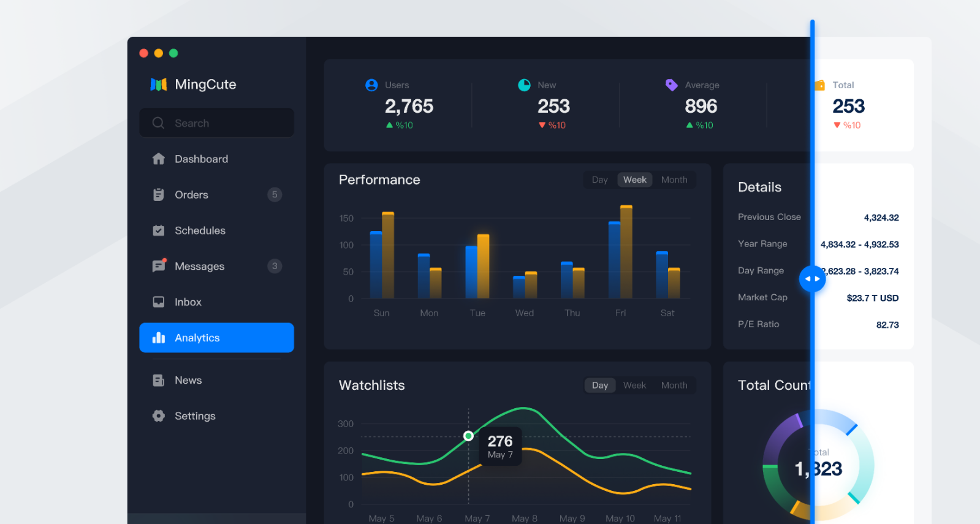This screenshot has width=980, height=524.
Task: Click the red down arrow under Total
Action: click(837, 125)
